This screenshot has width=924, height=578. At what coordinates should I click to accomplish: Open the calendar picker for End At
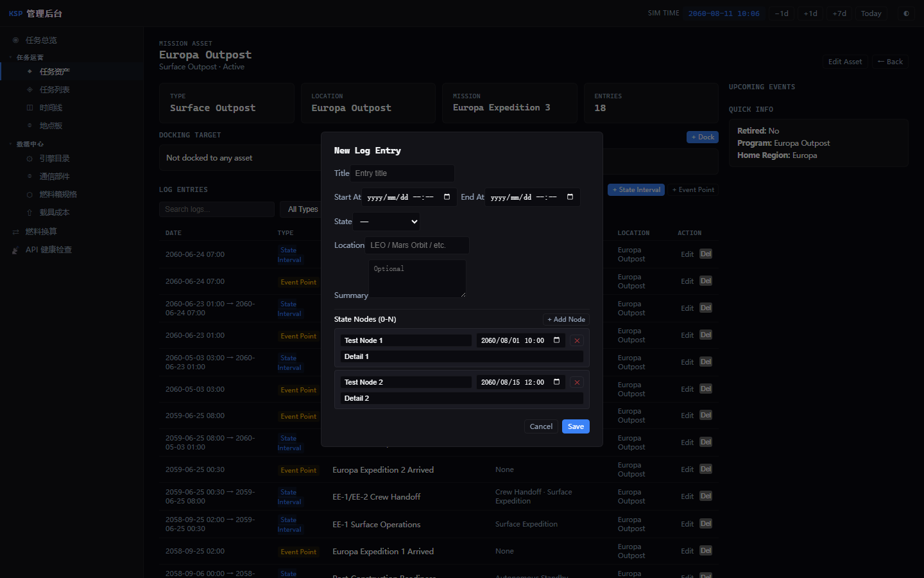coord(570,197)
